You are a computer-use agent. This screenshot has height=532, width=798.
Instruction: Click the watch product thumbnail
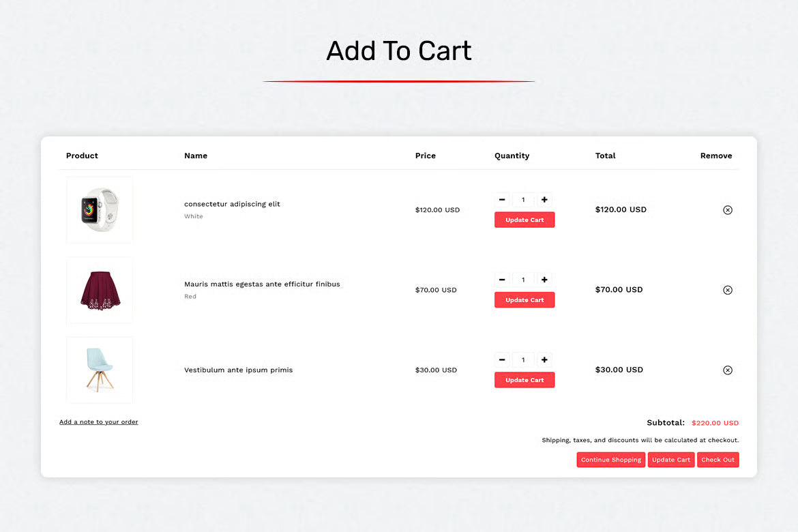(x=99, y=209)
